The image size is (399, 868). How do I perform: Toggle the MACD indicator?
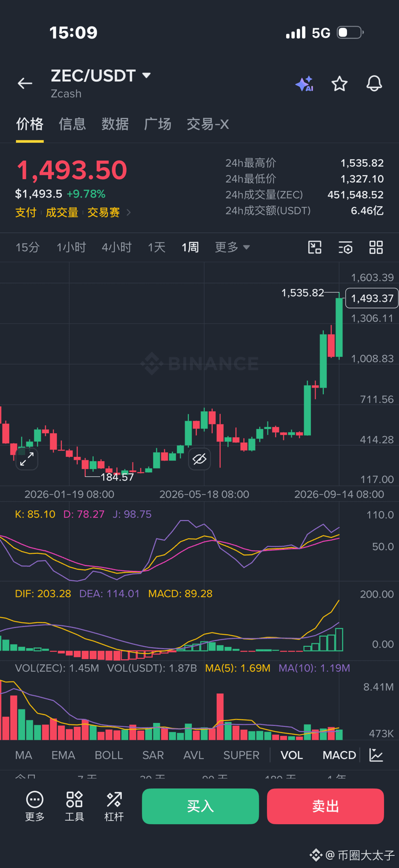[x=339, y=755]
